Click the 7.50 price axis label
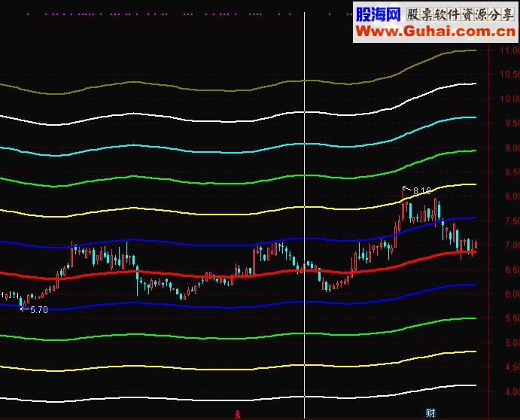Viewport: 520px width, 420px height. pyautogui.click(x=512, y=221)
